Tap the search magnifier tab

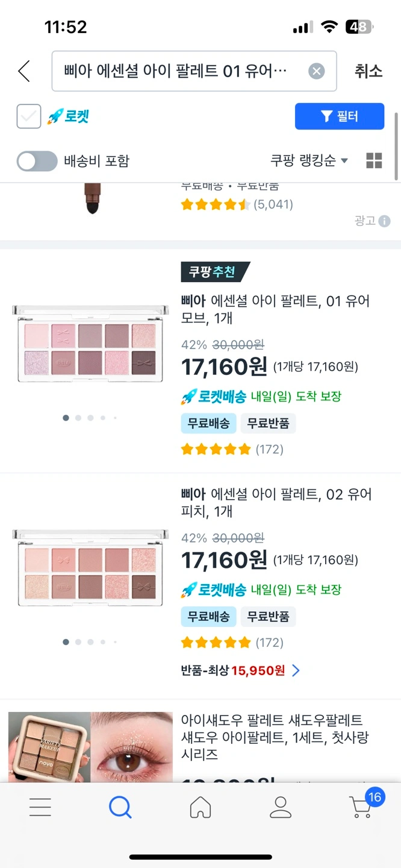click(120, 807)
